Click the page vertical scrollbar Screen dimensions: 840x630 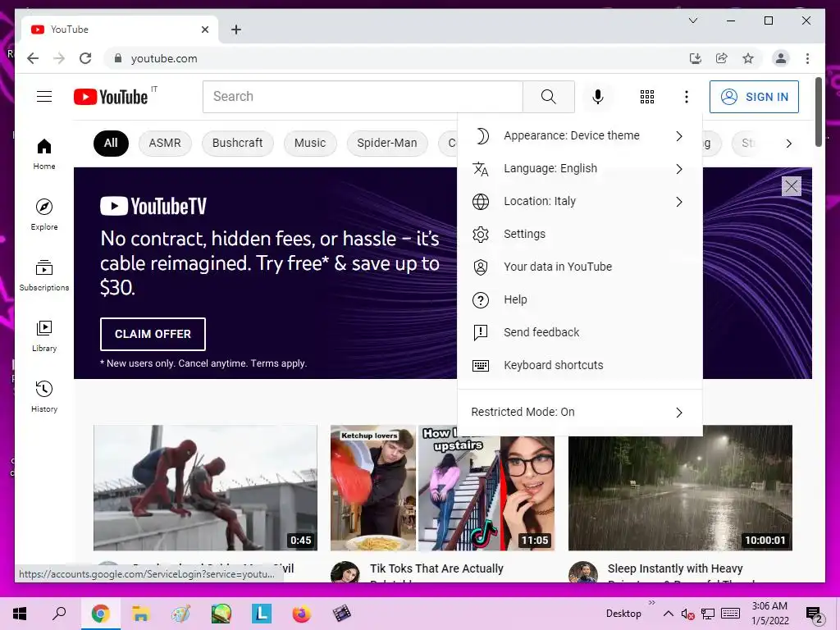pos(818,112)
